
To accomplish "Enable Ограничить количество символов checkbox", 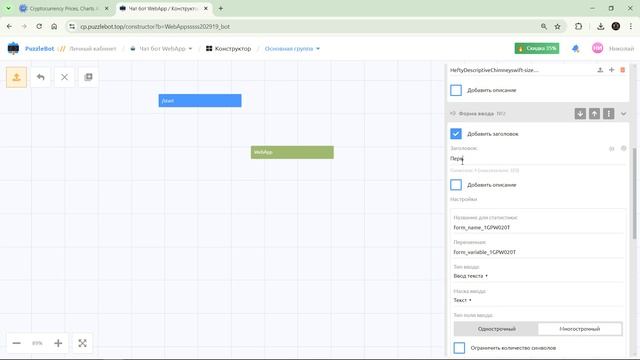I will pyautogui.click(x=459, y=348).
